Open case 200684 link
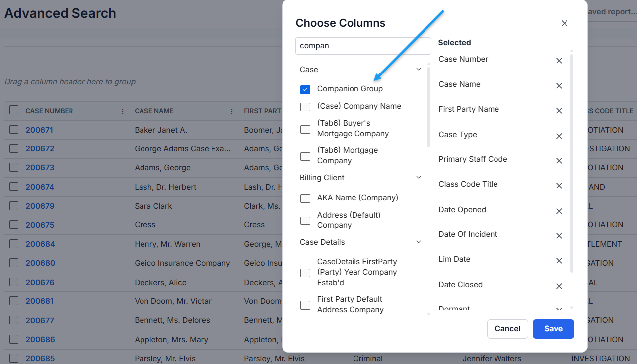637x364 pixels. 40,244
